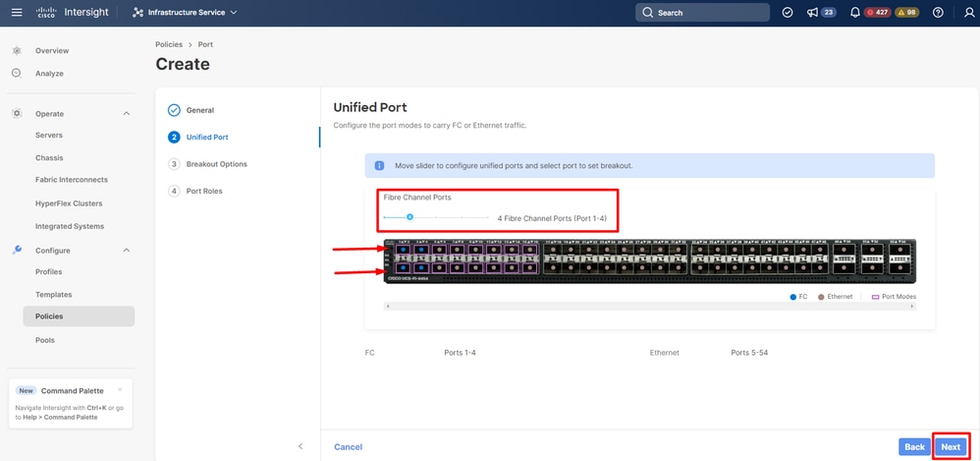Open the notifications bell icon
Screen dimensions: 980x461
pos(855,13)
